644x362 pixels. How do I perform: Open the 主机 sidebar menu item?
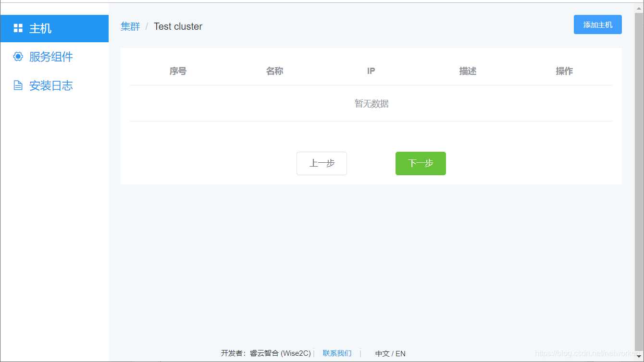[54, 28]
